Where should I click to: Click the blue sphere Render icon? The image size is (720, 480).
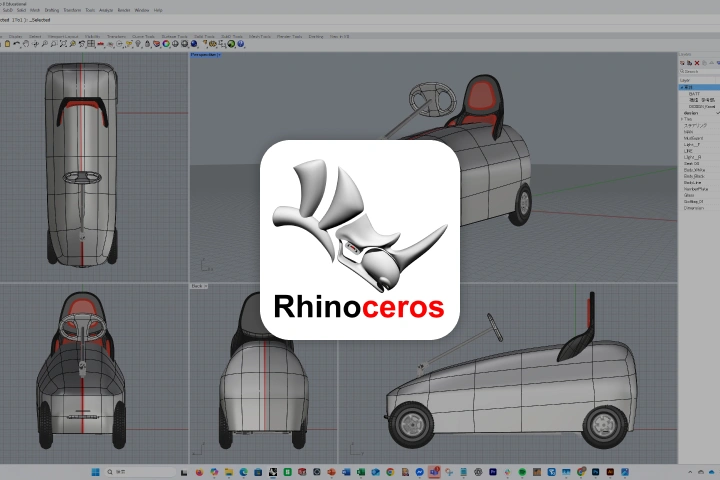pos(194,44)
